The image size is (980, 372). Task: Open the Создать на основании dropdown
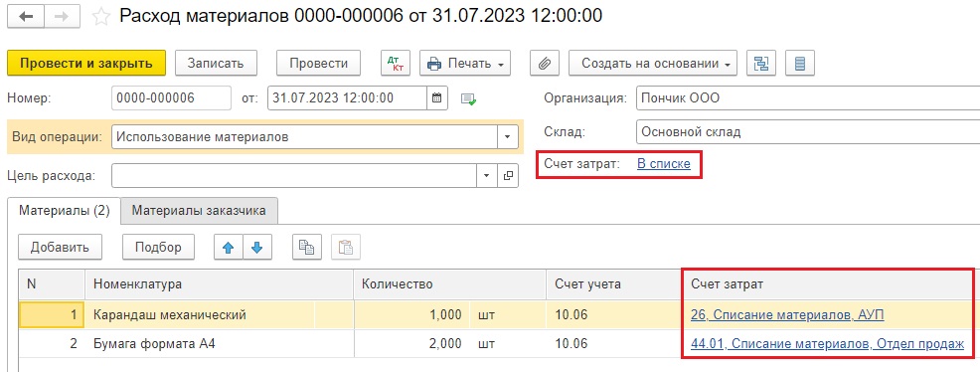click(x=652, y=63)
